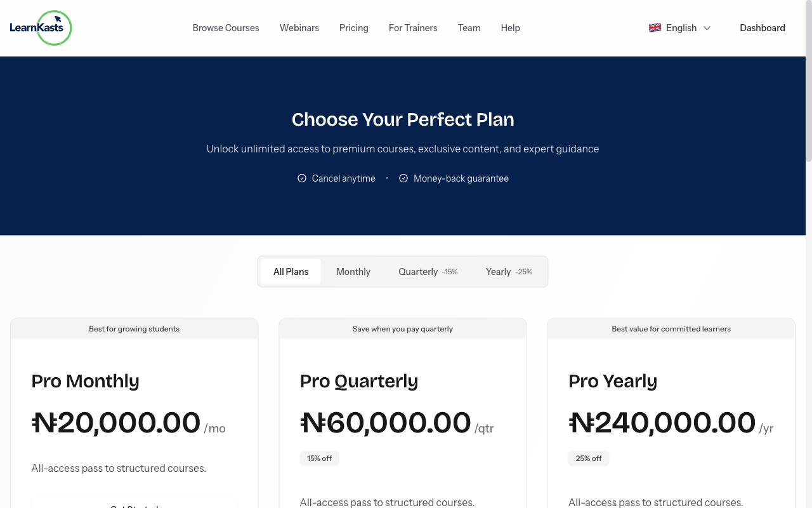Open the Pricing menu item
The image size is (812, 508).
pos(353,28)
